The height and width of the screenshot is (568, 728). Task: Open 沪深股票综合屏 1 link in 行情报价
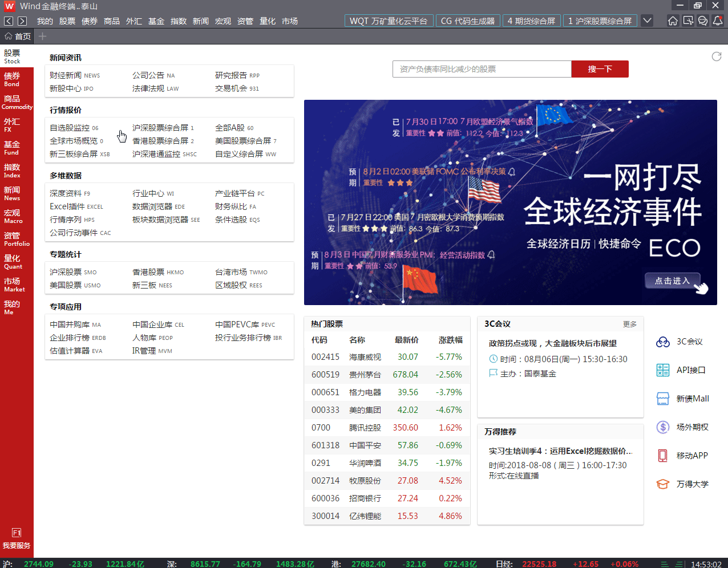[163, 128]
